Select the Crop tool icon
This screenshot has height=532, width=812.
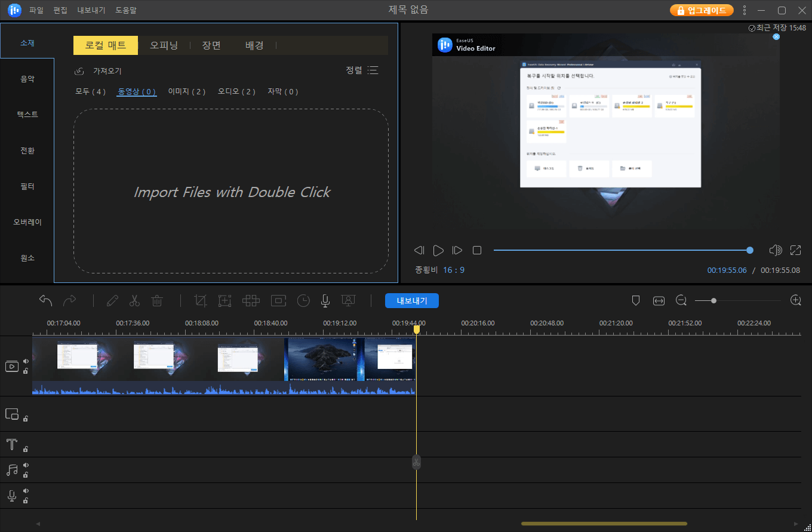point(201,300)
